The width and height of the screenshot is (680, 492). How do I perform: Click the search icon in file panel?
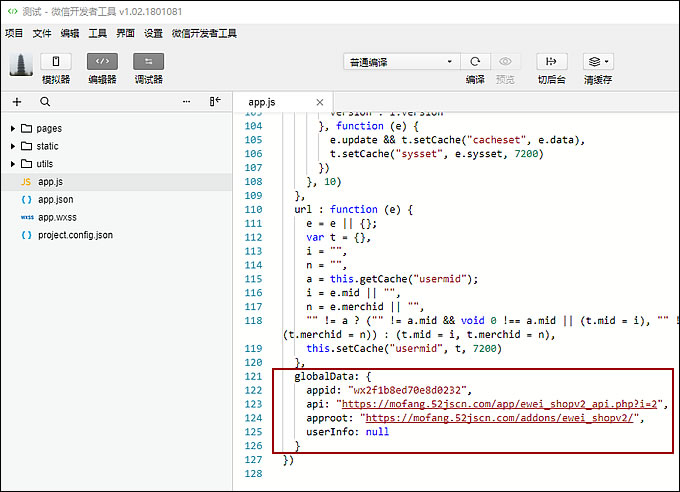tap(45, 102)
